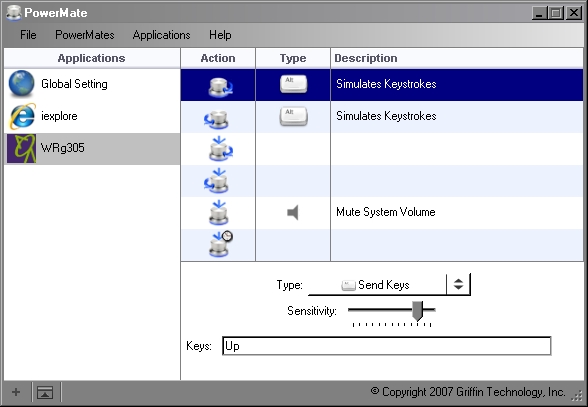Click the PowerMate title bar icon
The image size is (588, 407).
coord(14,13)
